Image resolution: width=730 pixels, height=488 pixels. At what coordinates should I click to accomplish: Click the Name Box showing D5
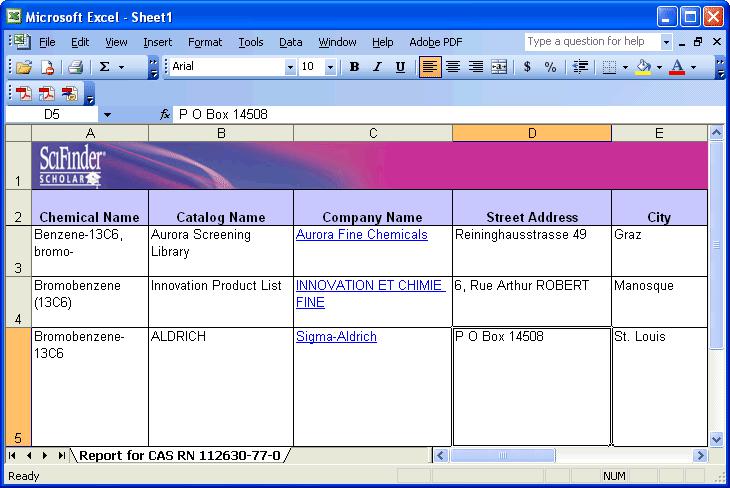point(52,115)
